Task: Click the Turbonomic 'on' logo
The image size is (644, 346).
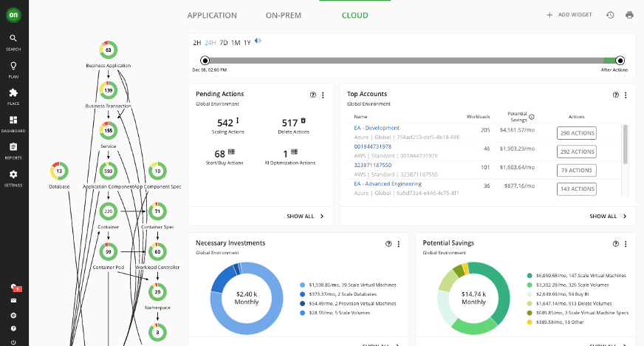Action: click(13, 15)
